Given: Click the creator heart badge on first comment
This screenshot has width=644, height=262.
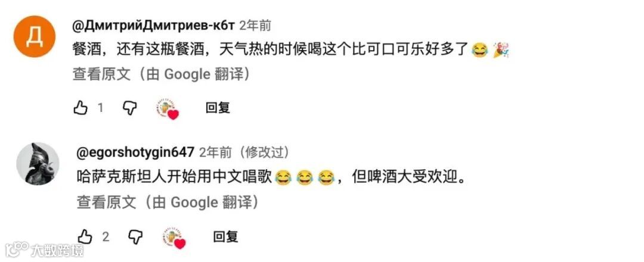Looking at the screenshot, I should click(x=168, y=109).
